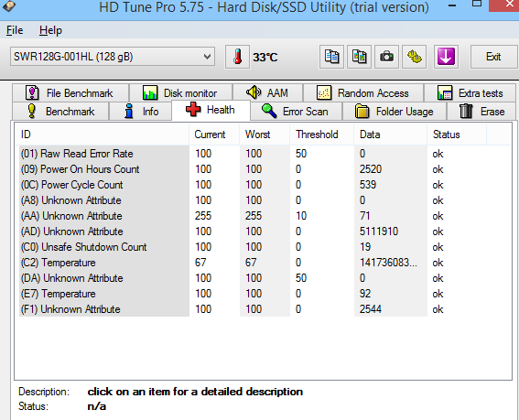Click the data value 5111910
The image size is (519, 420).
[x=379, y=232]
